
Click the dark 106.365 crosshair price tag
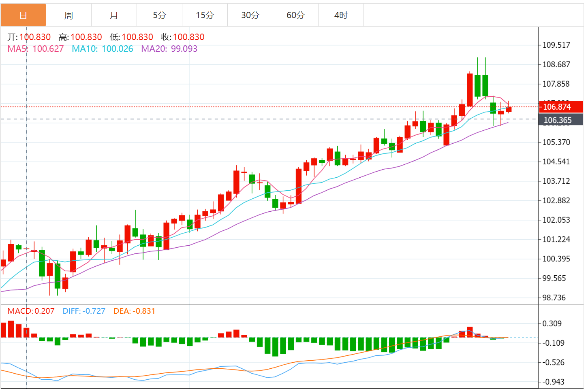[561, 120]
